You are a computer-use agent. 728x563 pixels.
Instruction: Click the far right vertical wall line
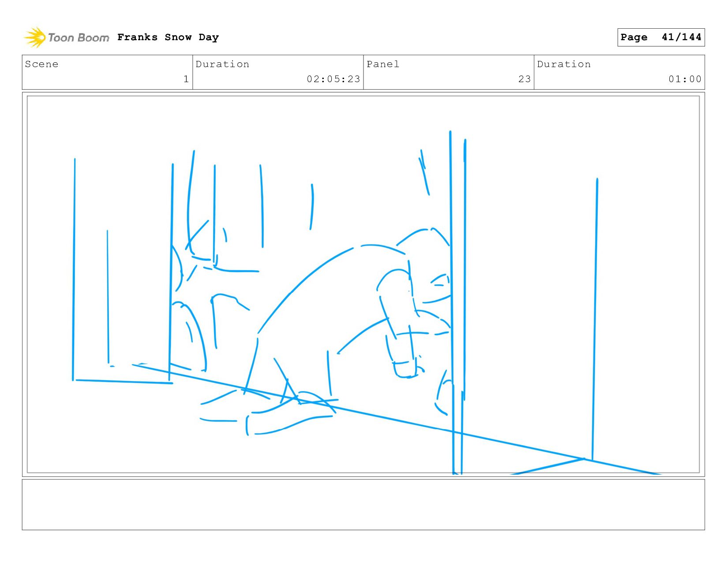pyautogui.click(x=595, y=319)
